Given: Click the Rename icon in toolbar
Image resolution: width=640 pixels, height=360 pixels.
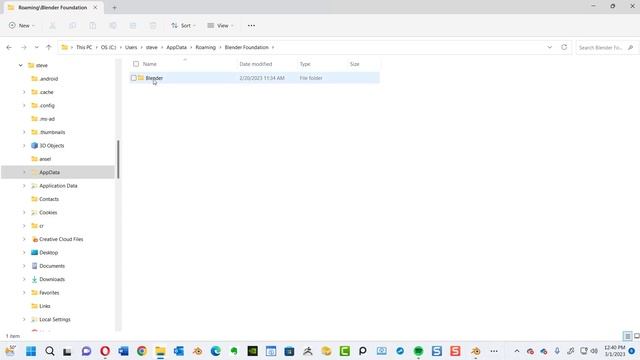Looking at the screenshot, I should coord(113,26).
